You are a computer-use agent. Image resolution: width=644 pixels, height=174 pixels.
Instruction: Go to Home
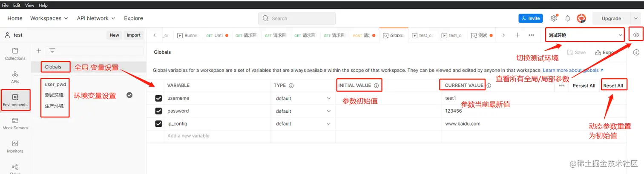tap(15, 18)
